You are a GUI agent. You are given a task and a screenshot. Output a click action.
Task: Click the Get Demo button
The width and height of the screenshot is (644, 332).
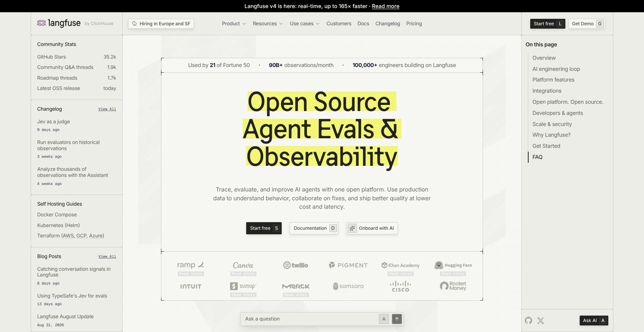point(587,24)
